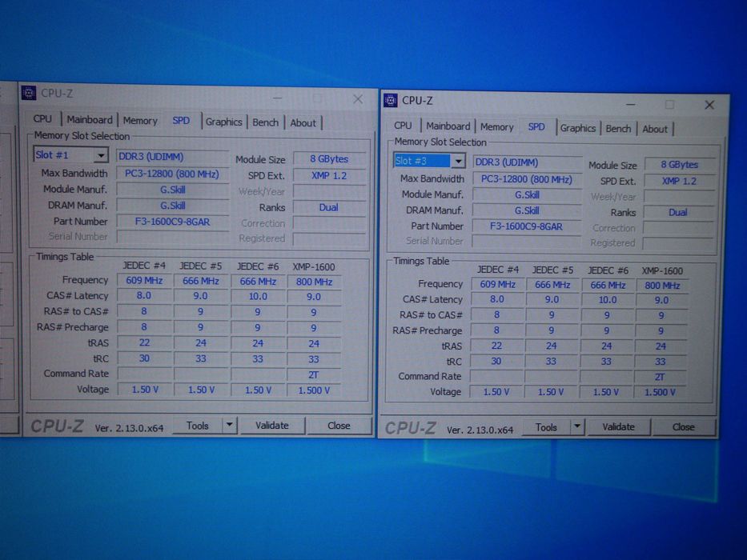747x560 pixels.
Task: Switch to the CPU tab in the left window
Action: (x=42, y=119)
